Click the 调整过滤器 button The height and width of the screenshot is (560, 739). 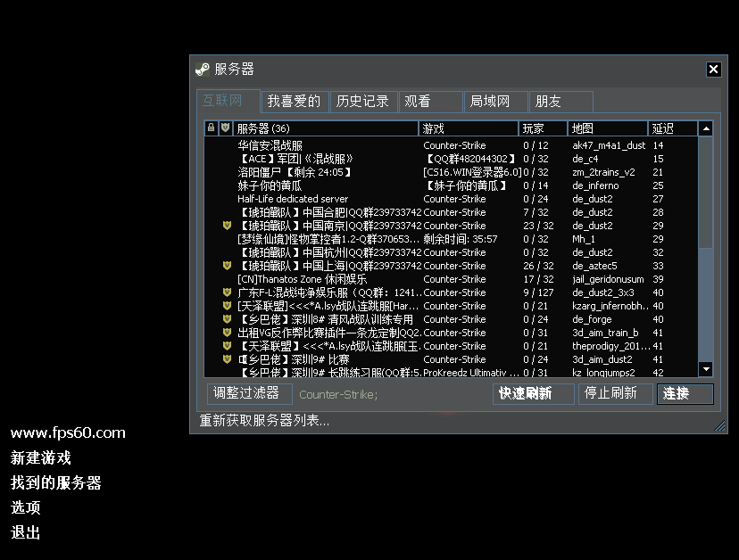249,394
